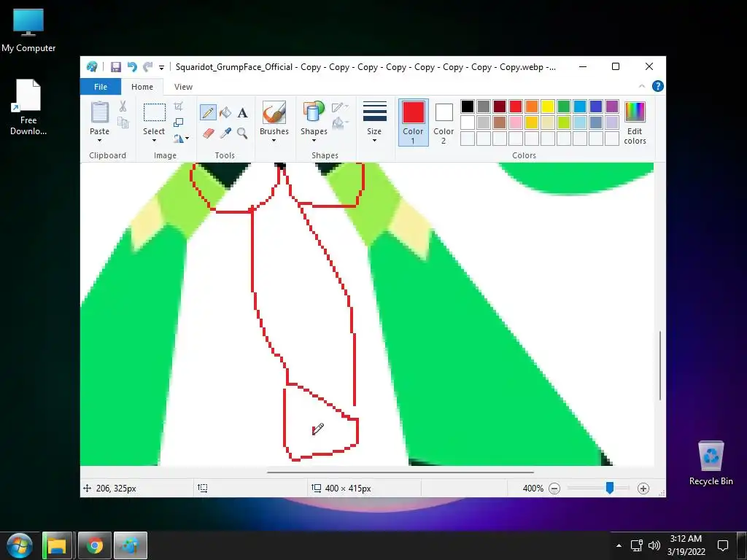Image resolution: width=747 pixels, height=560 pixels.
Task: Open Chrome from the taskbar
Action: point(94,545)
